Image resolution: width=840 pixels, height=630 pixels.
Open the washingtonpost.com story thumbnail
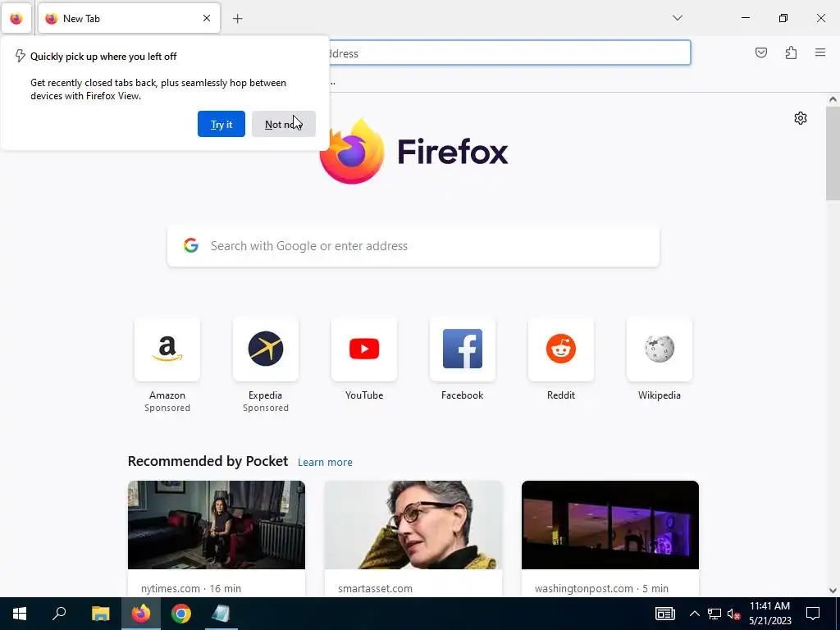click(610, 525)
